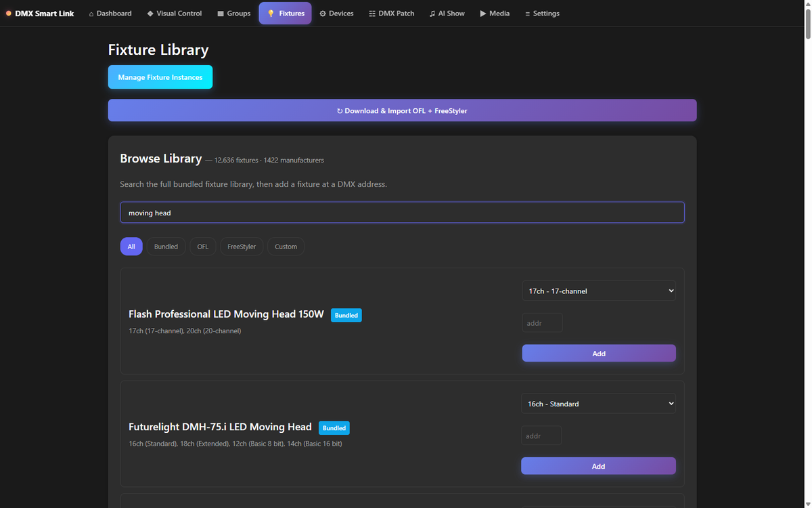Add the Flash Professional LED Moving Head
Image resolution: width=812 pixels, height=508 pixels.
599,354
